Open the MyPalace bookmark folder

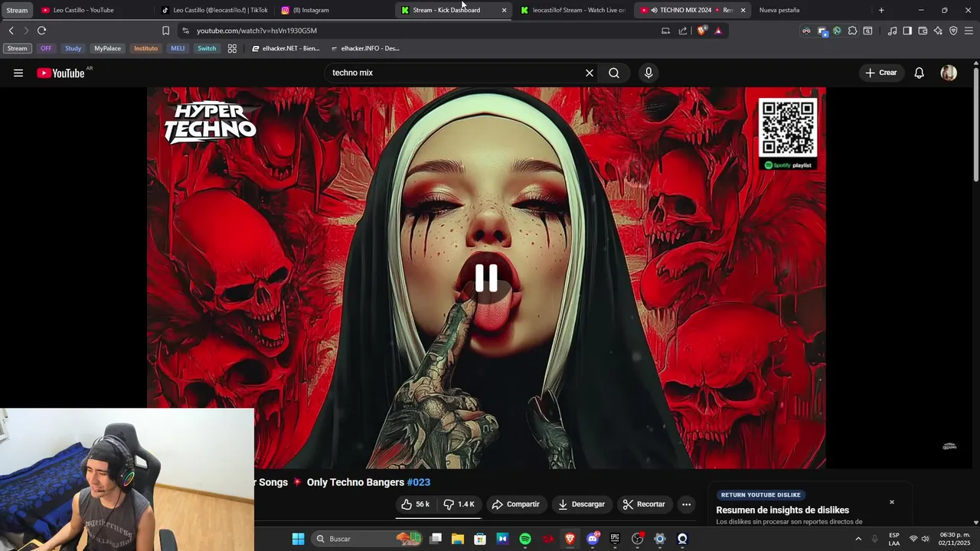coord(107,48)
